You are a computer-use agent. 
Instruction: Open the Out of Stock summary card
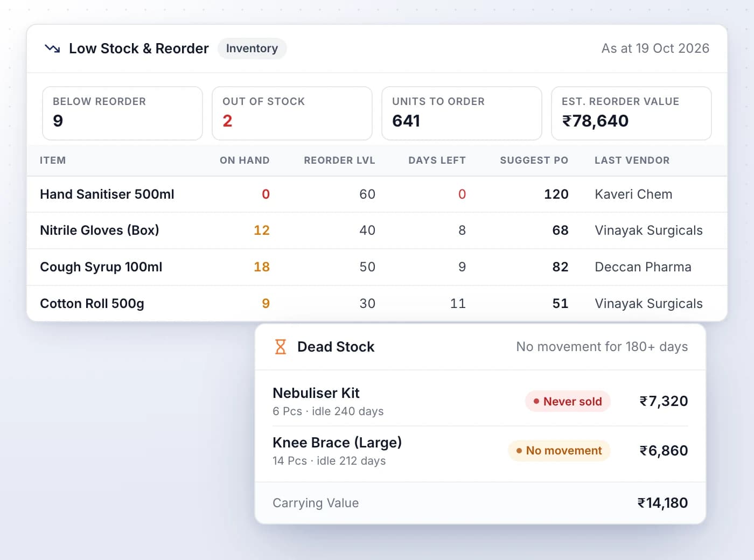pyautogui.click(x=292, y=113)
